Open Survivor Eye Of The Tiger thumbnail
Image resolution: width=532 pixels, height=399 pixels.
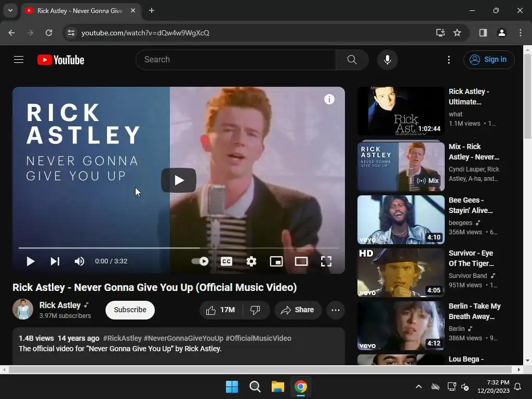coord(401,272)
